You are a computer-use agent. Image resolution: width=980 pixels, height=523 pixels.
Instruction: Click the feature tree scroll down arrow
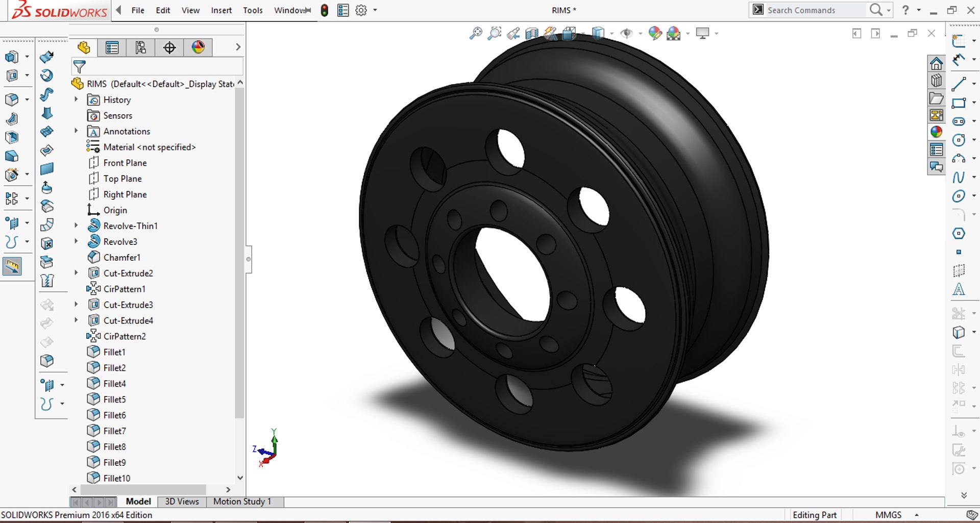pos(240,478)
